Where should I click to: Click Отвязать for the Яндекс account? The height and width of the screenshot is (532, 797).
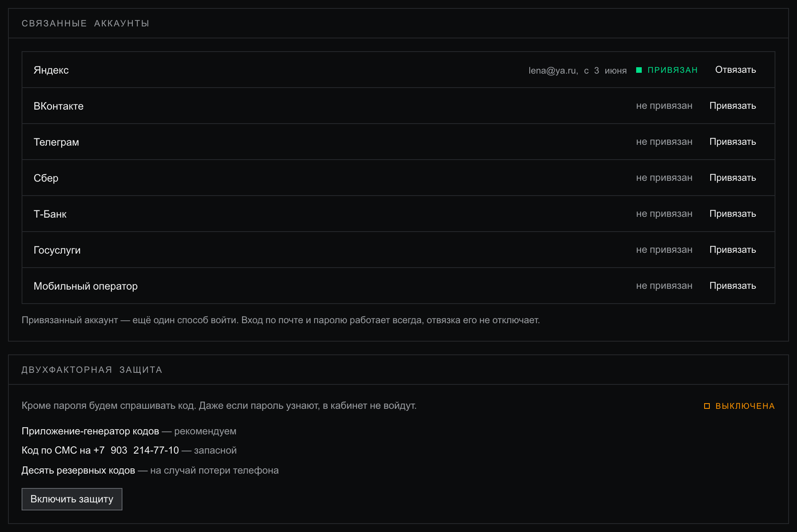tap(735, 70)
